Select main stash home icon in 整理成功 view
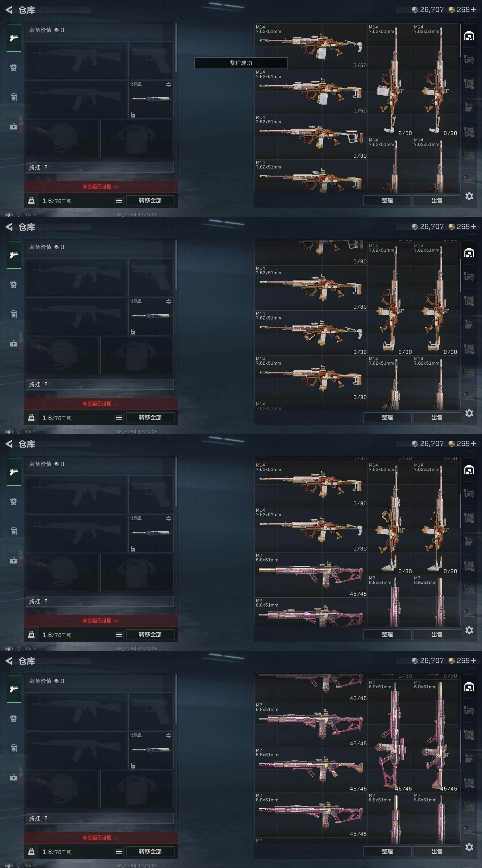482x868 pixels. pyautogui.click(x=469, y=36)
